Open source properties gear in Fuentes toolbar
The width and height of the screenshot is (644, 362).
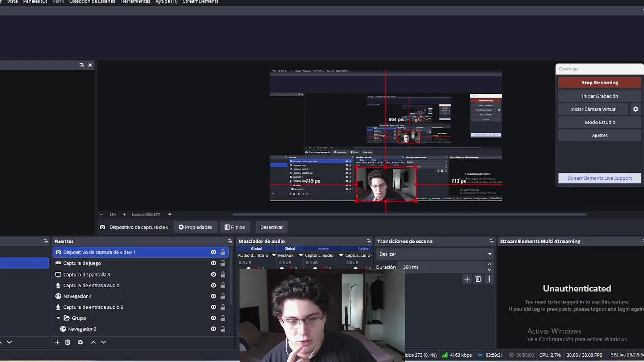click(80, 342)
